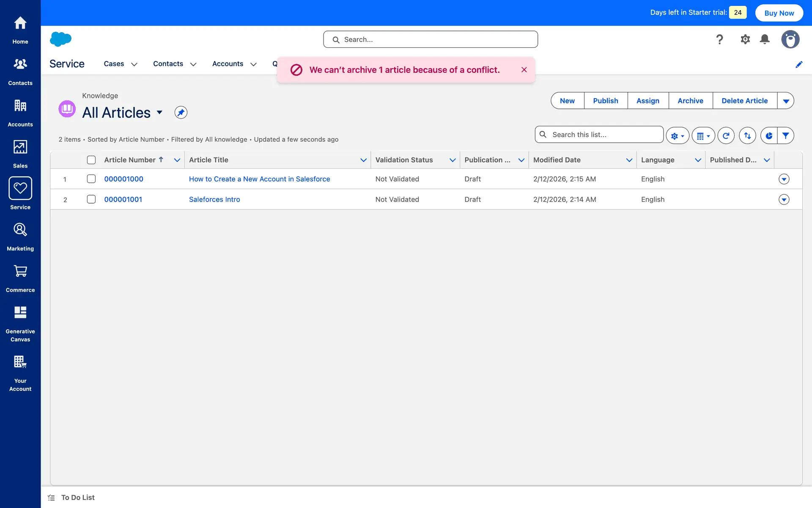The width and height of the screenshot is (812, 508).
Task: Select the checkbox for Saleforces Intro row
Action: (x=91, y=199)
